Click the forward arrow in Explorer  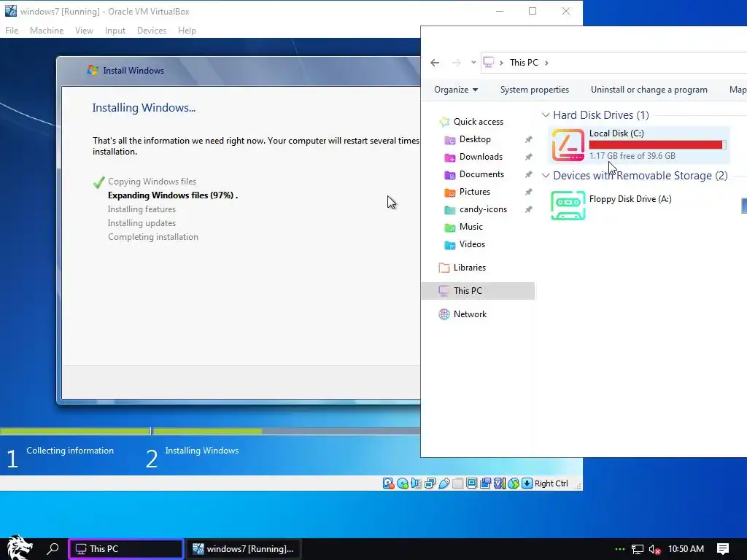click(456, 63)
